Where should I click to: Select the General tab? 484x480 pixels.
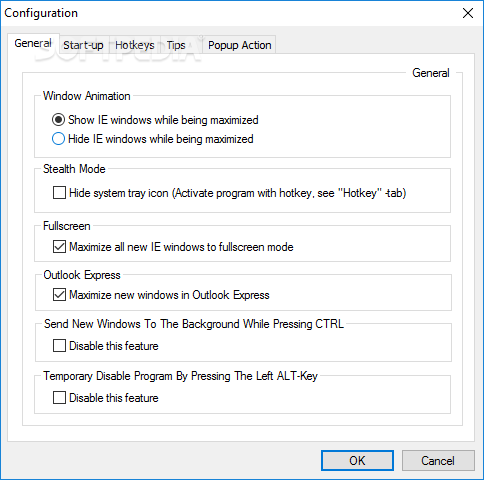(33, 43)
